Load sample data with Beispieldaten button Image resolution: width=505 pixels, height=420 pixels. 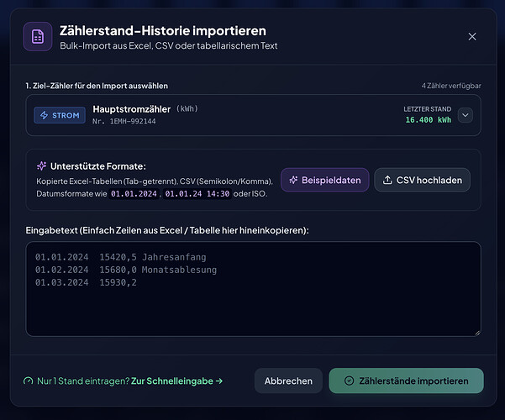(x=324, y=180)
